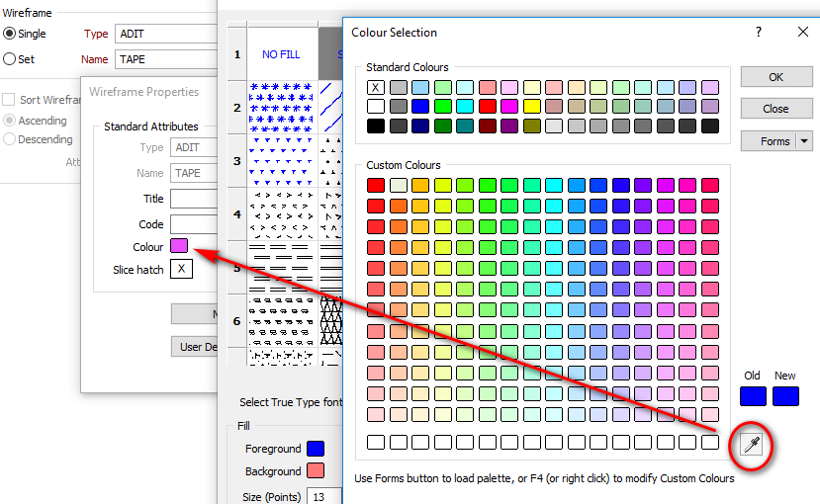
Task: Open the Name TAPE combo box
Action: (x=165, y=59)
